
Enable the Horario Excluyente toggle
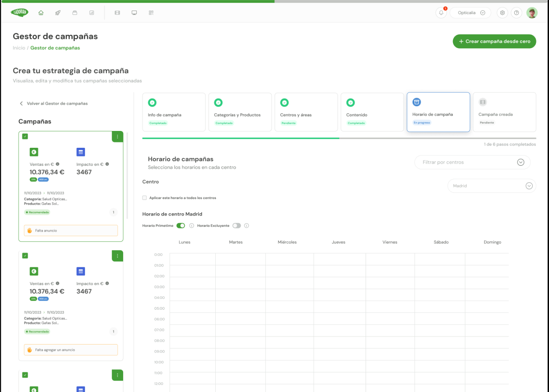pos(236,226)
